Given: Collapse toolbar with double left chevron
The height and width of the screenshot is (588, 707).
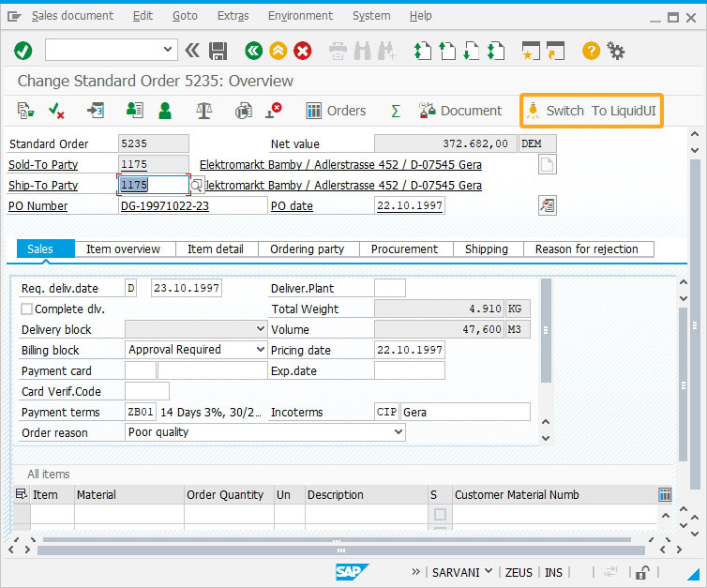Looking at the screenshot, I should point(192,51).
